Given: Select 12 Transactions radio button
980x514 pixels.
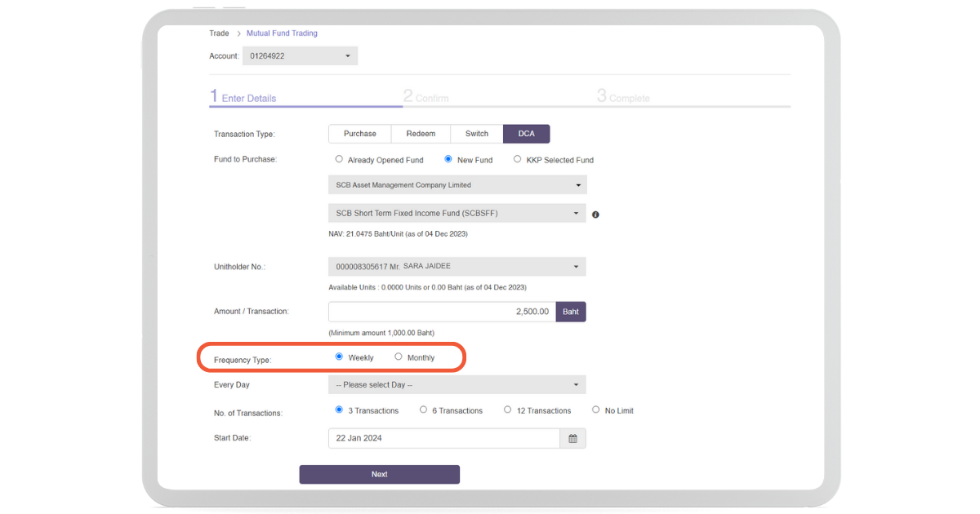Looking at the screenshot, I should (x=507, y=410).
